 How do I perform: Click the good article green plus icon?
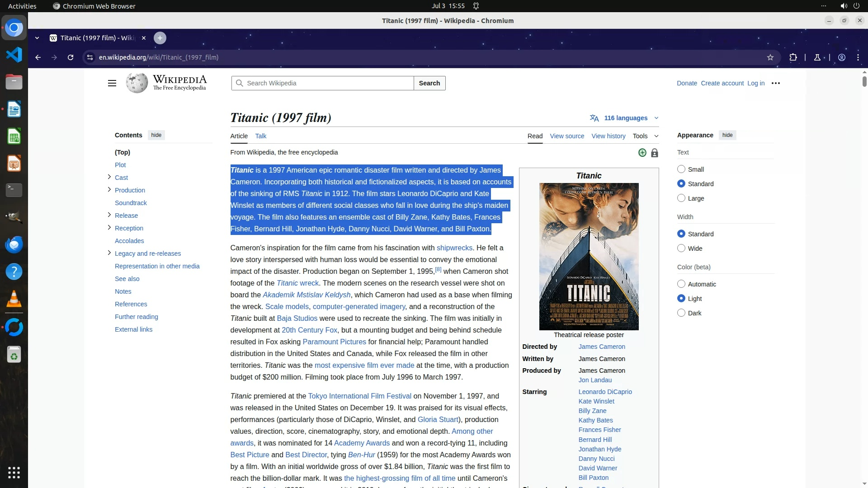[642, 153]
